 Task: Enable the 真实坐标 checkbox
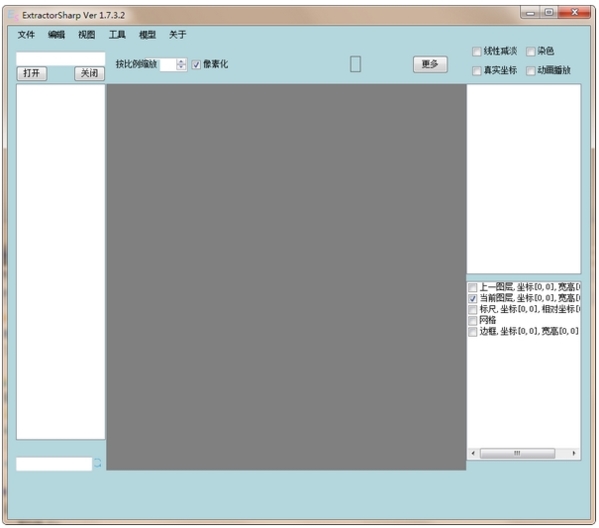pyautogui.click(x=476, y=71)
